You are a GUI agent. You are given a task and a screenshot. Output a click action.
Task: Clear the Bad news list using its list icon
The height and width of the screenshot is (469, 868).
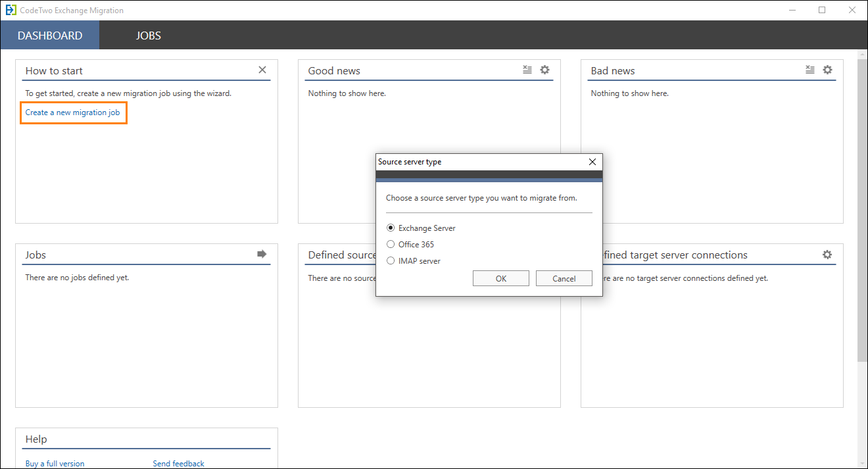click(810, 70)
